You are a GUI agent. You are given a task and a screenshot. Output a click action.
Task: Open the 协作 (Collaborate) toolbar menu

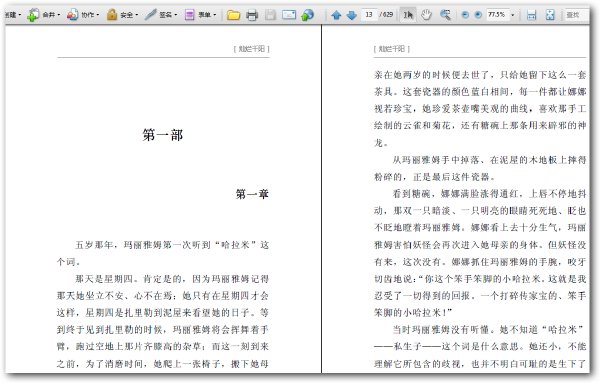coord(83,15)
